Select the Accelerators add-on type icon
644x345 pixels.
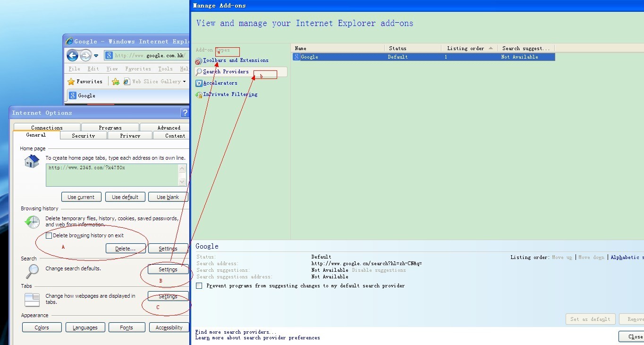[198, 83]
